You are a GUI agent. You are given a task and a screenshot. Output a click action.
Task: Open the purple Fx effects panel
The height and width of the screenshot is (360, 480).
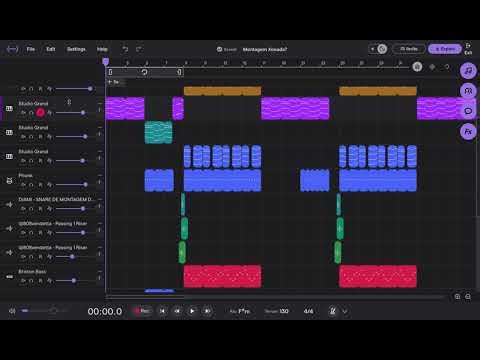pyautogui.click(x=468, y=131)
